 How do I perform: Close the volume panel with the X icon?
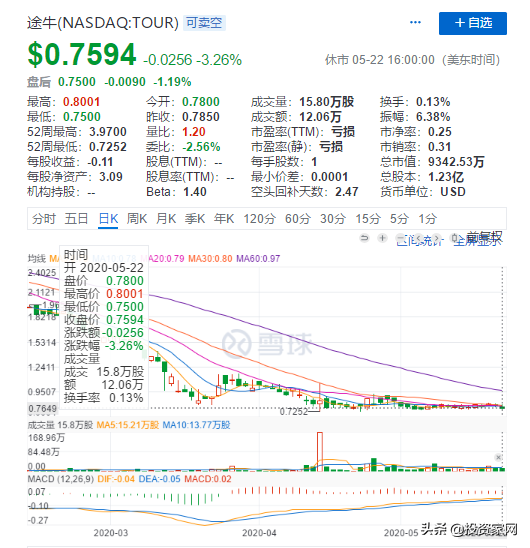click(x=499, y=457)
